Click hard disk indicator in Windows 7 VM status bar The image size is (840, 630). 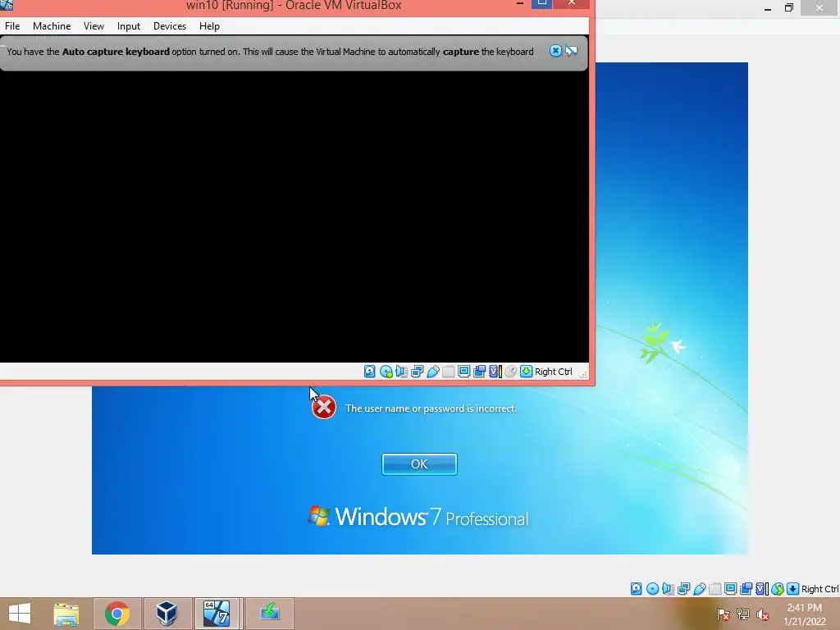click(636, 589)
